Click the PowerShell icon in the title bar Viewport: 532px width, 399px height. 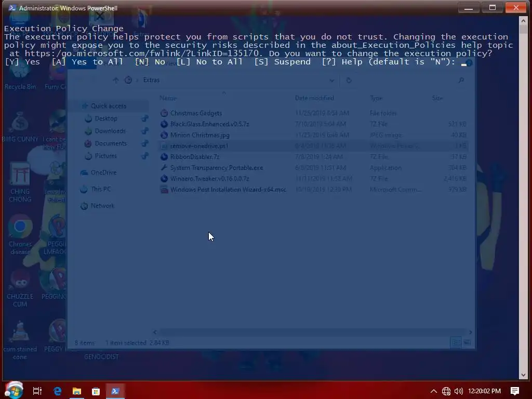(11, 8)
